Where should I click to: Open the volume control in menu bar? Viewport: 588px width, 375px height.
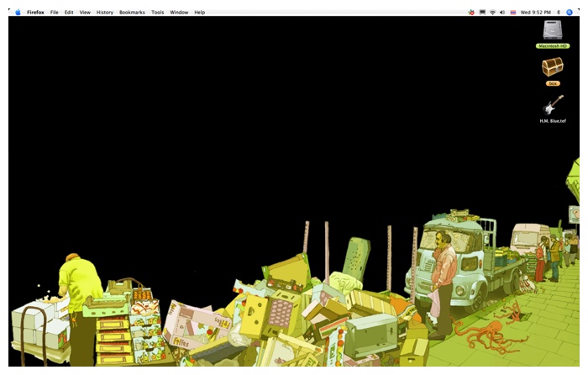coord(502,13)
